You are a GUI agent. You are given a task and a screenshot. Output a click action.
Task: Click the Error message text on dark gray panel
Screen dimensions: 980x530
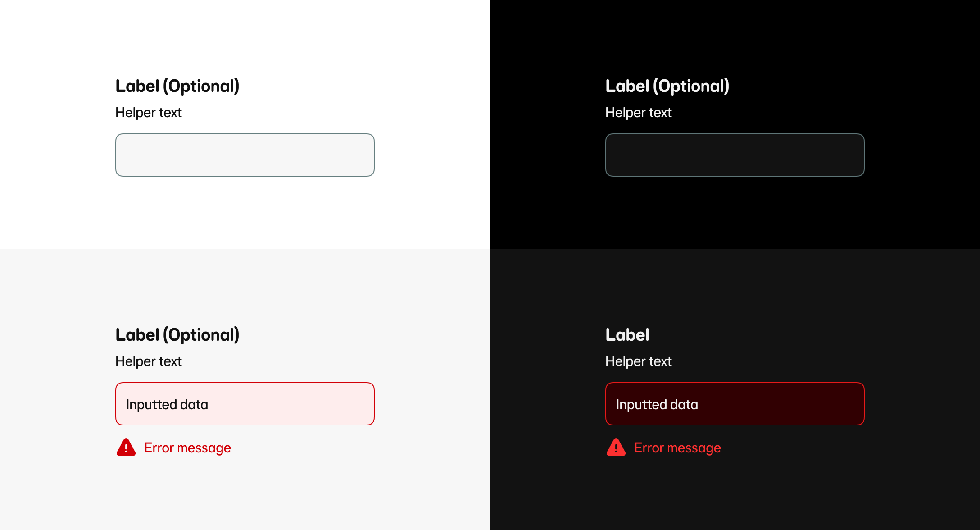(677, 448)
